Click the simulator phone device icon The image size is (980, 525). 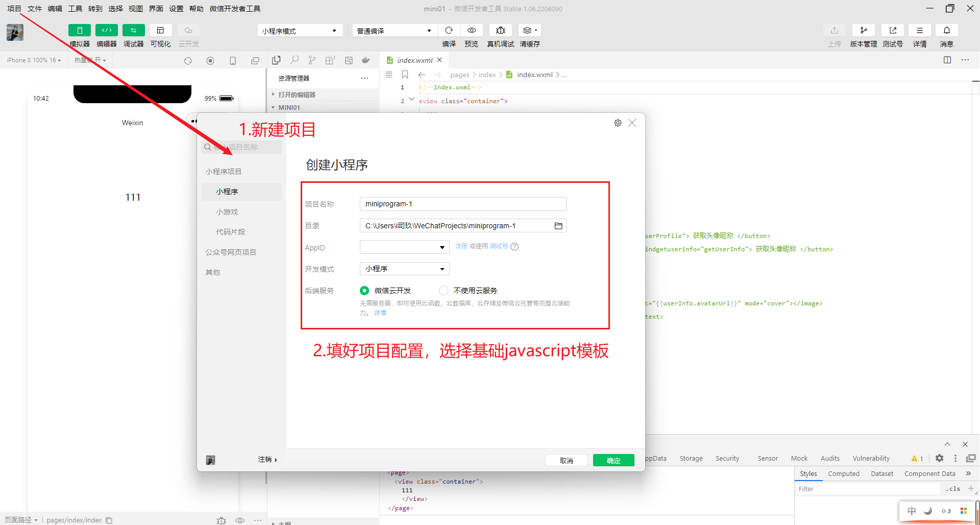233,61
